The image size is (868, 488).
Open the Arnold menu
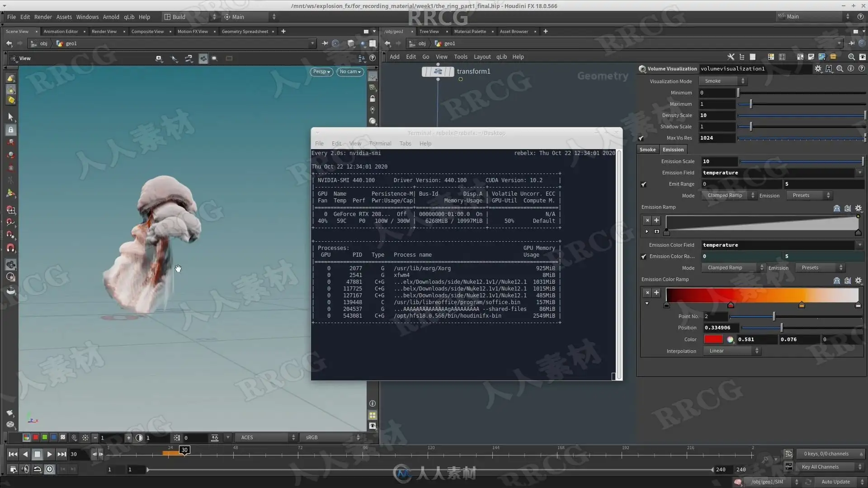click(111, 17)
